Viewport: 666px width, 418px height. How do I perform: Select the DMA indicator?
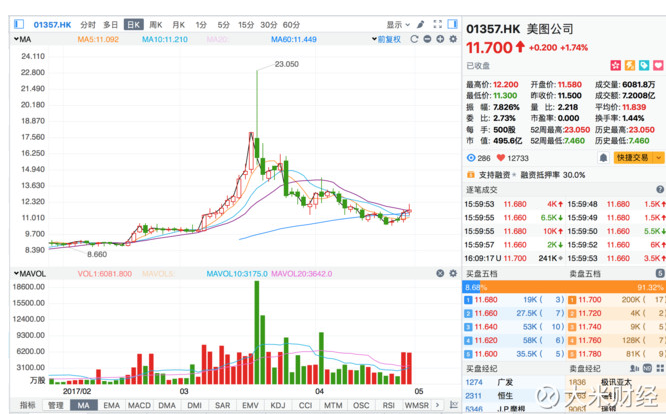(x=167, y=405)
